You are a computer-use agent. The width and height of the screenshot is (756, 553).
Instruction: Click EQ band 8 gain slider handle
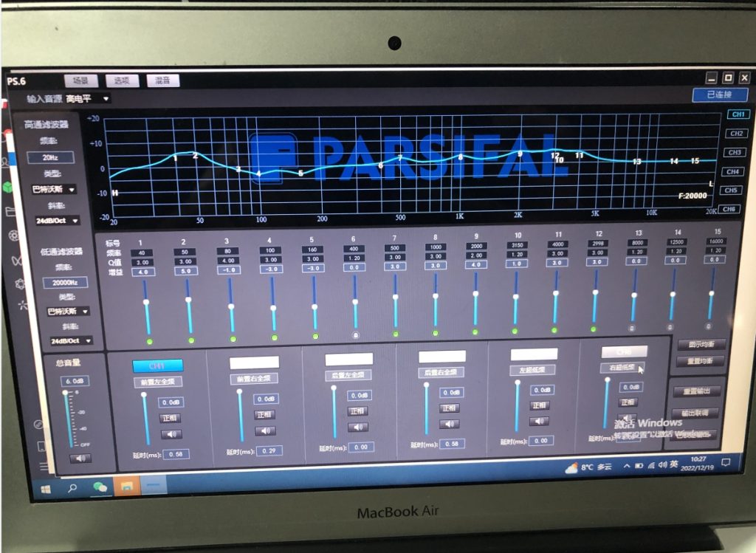tap(436, 296)
